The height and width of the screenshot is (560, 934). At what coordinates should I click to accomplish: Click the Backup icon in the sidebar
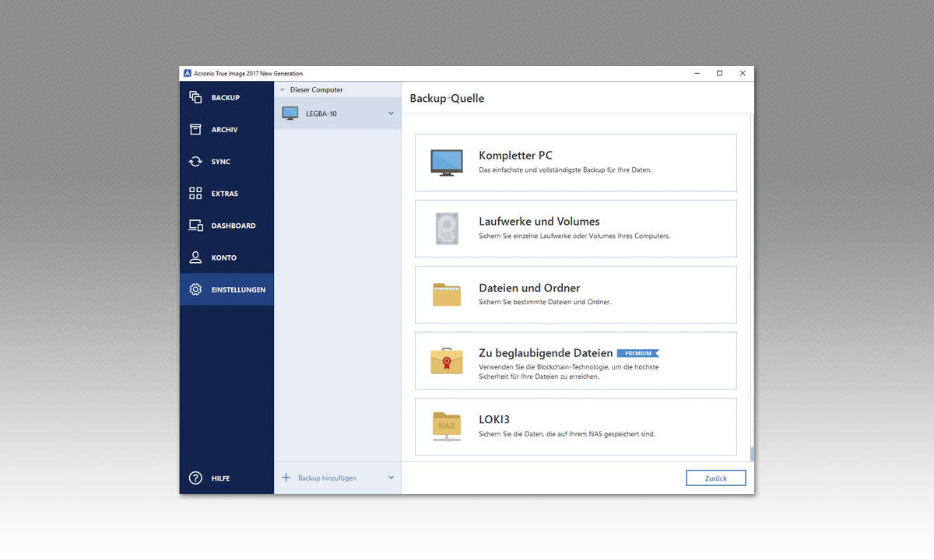195,97
